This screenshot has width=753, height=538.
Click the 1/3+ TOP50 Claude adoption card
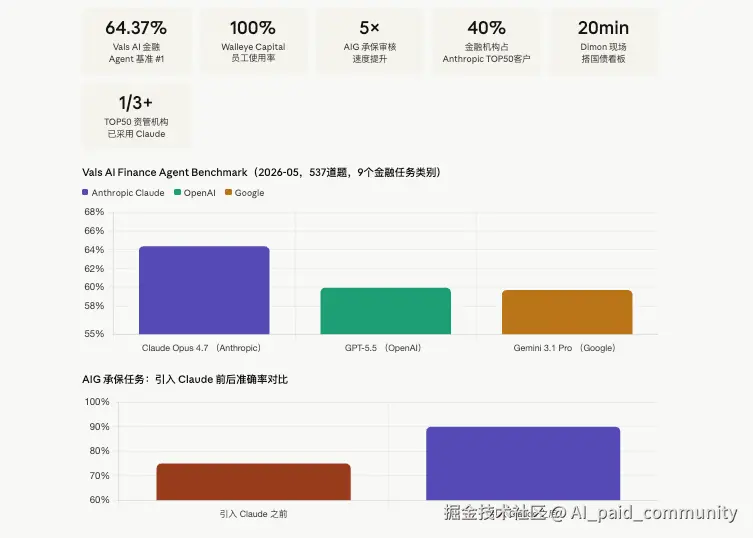pos(136,116)
